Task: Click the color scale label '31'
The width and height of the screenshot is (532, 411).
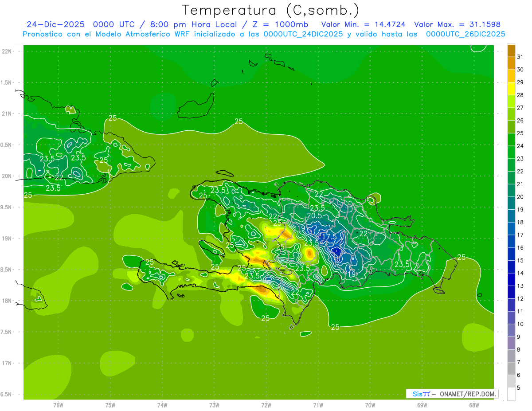Action: (520, 57)
